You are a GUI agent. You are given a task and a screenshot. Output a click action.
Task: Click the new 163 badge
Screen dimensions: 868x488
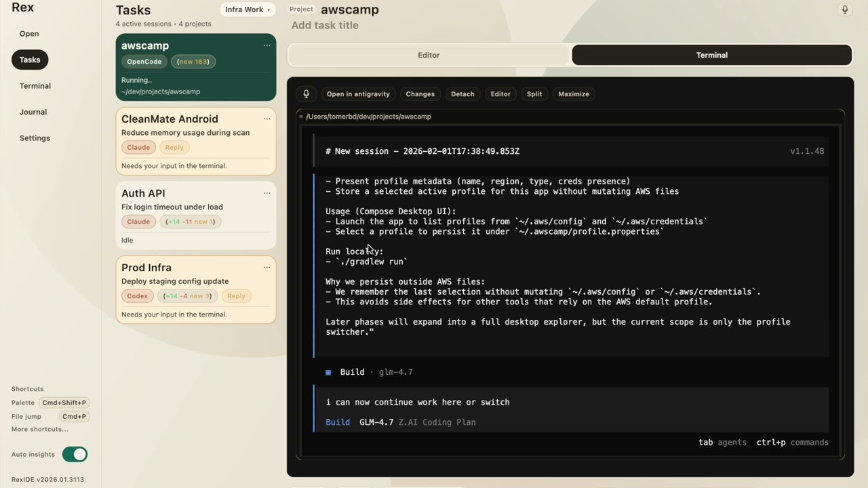pos(193,62)
